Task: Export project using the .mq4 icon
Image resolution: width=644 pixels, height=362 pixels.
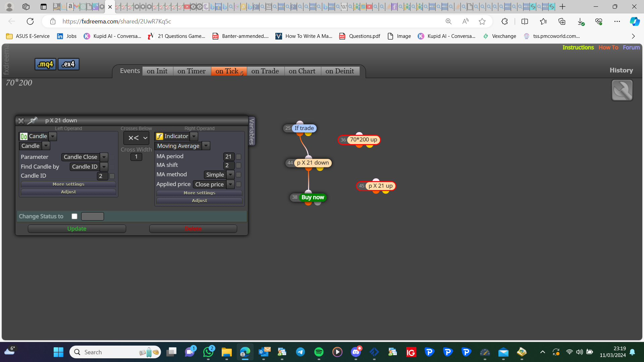Action: click(45, 64)
